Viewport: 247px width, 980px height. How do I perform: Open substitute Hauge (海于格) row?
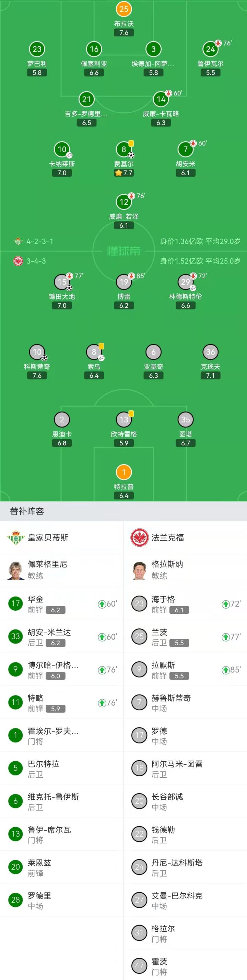tap(185, 604)
